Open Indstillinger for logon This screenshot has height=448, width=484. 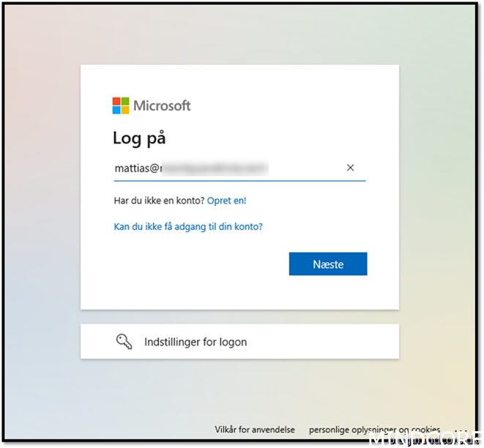coord(239,341)
